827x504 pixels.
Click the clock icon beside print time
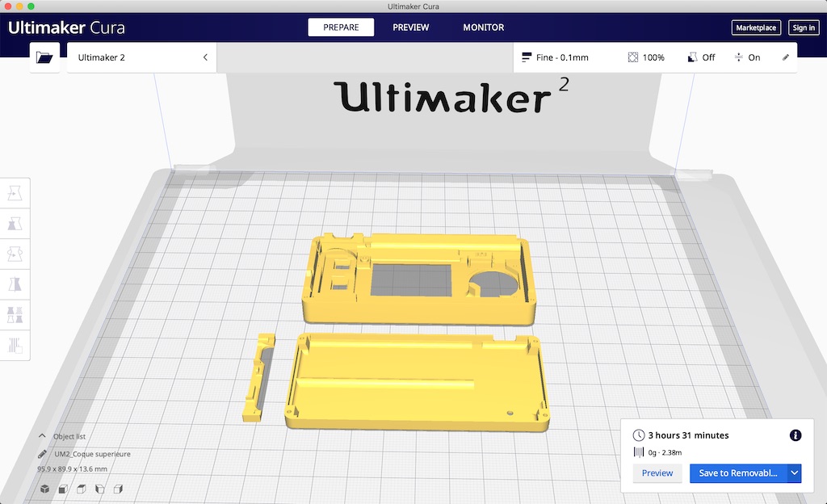[x=639, y=435]
